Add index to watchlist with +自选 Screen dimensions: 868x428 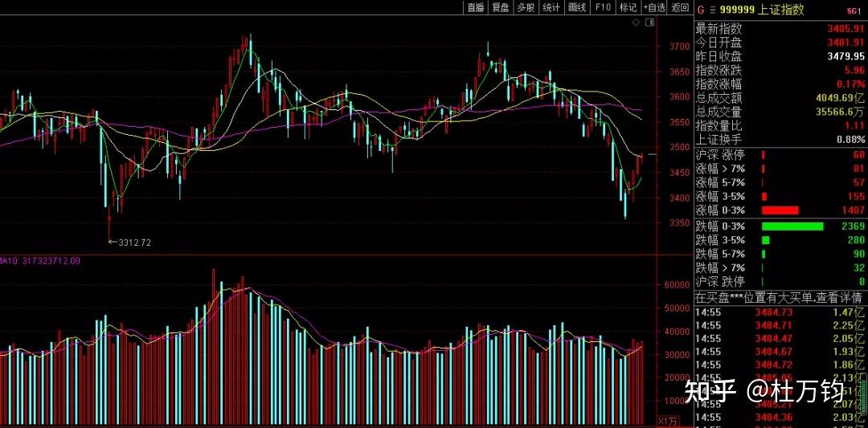tap(654, 7)
